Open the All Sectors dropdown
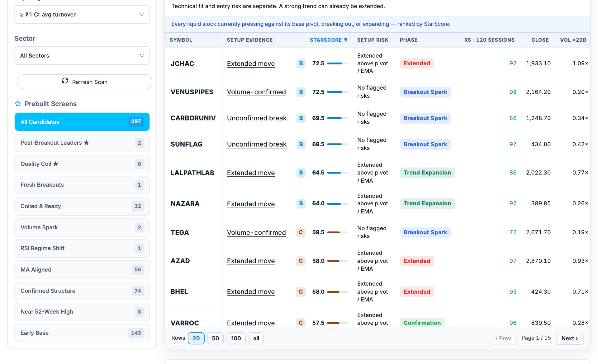Viewport: 598px width, 364px height. coord(82,56)
